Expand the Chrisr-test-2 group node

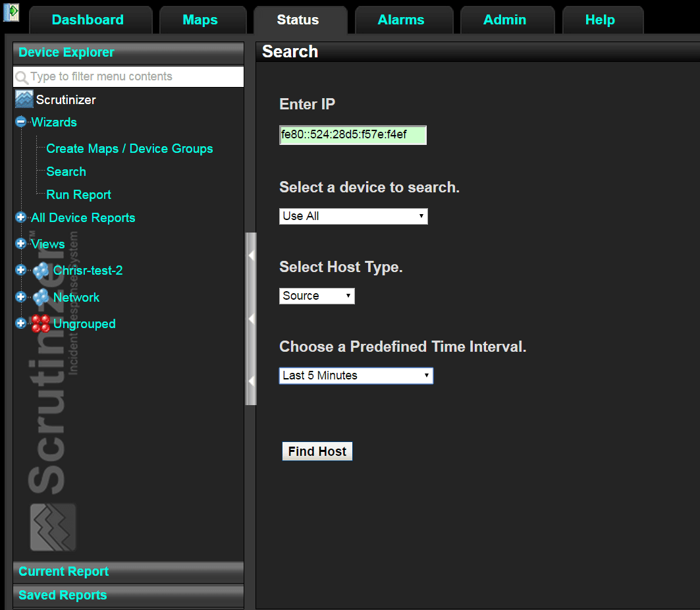coord(20,269)
